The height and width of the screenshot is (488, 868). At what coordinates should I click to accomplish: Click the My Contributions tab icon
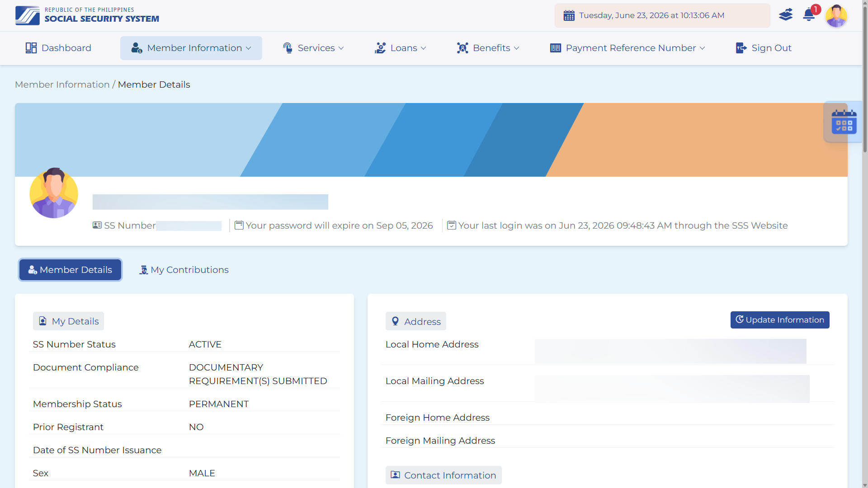pyautogui.click(x=143, y=270)
